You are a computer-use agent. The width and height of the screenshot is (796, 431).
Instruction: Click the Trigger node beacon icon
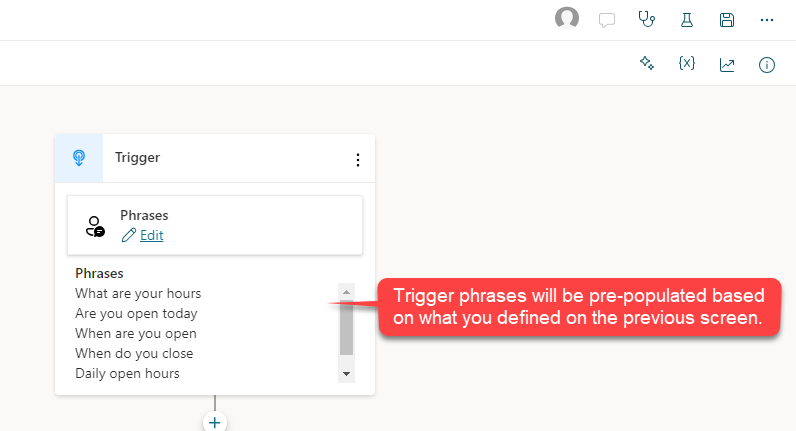[79, 158]
